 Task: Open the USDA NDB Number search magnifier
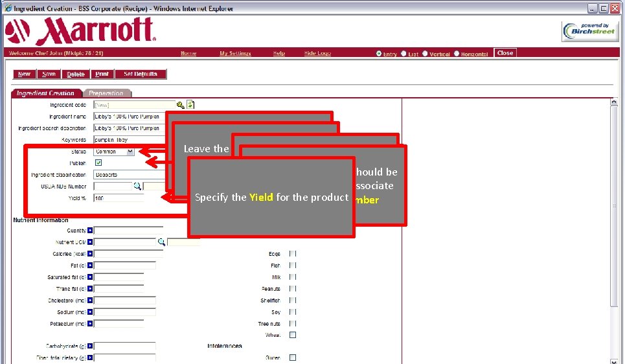pyautogui.click(x=137, y=186)
